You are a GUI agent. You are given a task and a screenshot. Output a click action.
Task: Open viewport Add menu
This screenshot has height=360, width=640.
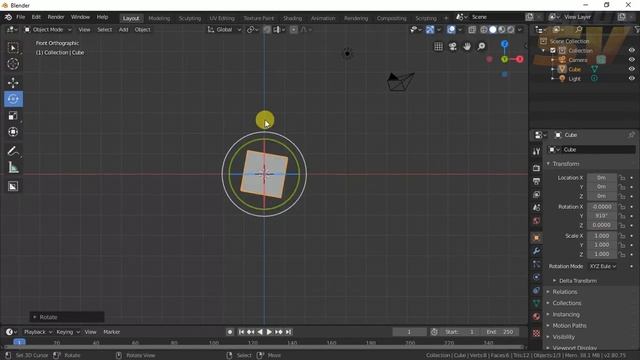click(123, 30)
